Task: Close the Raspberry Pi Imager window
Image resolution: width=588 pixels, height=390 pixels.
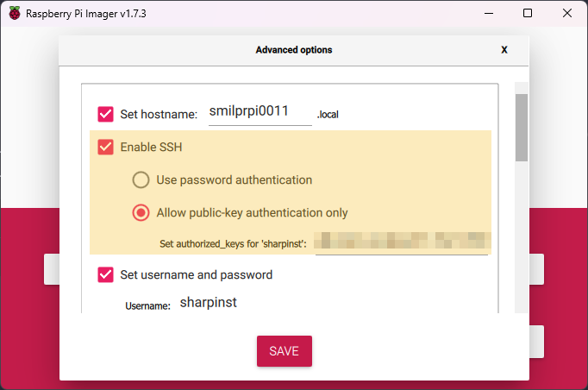Action: click(x=567, y=13)
